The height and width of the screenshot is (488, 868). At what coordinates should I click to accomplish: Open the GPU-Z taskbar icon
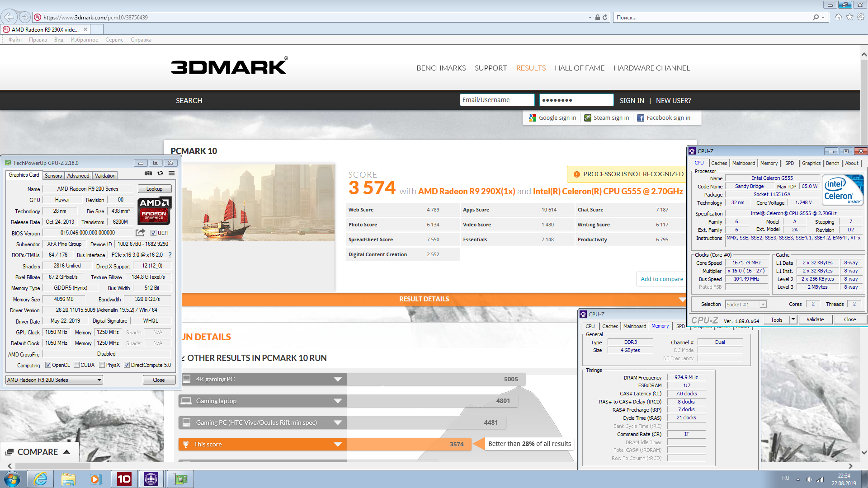(180, 479)
